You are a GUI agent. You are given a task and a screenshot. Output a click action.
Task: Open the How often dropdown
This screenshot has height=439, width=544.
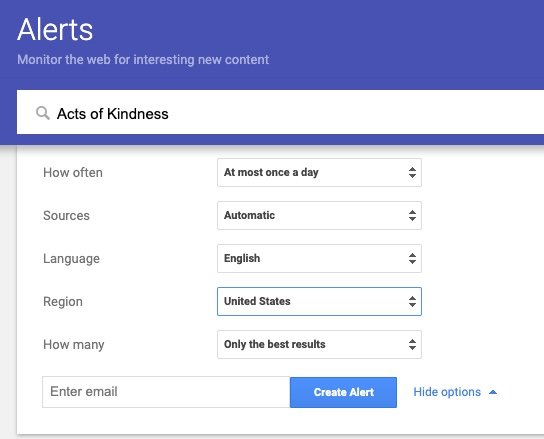(x=319, y=172)
